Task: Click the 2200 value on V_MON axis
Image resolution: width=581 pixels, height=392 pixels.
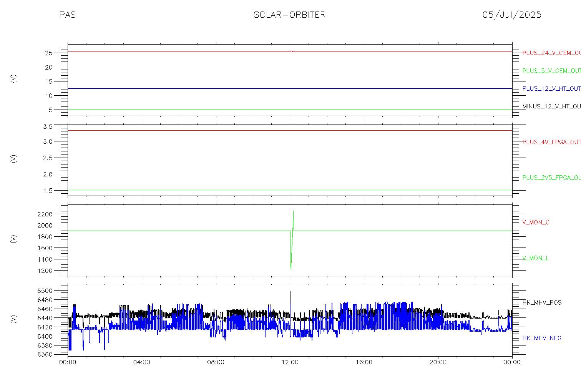Action: [45, 214]
